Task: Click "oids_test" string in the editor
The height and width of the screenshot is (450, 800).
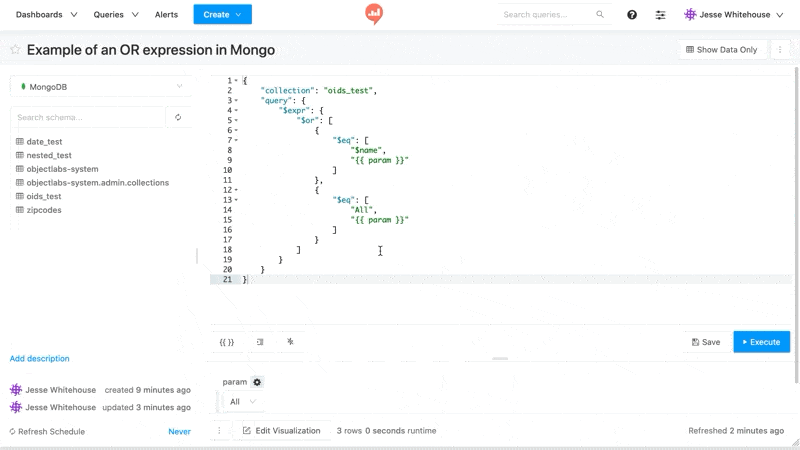Action: click(347, 90)
